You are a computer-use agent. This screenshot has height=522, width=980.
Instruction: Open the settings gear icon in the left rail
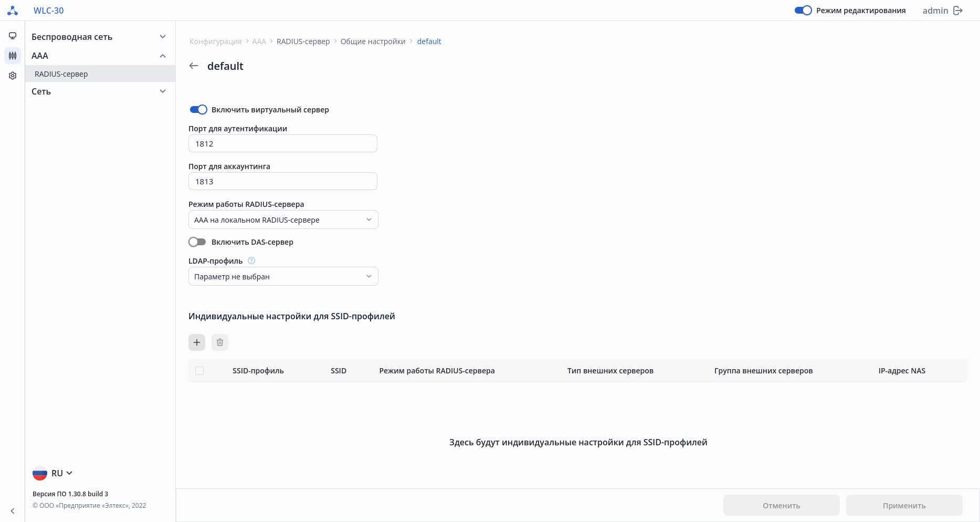coord(13,76)
